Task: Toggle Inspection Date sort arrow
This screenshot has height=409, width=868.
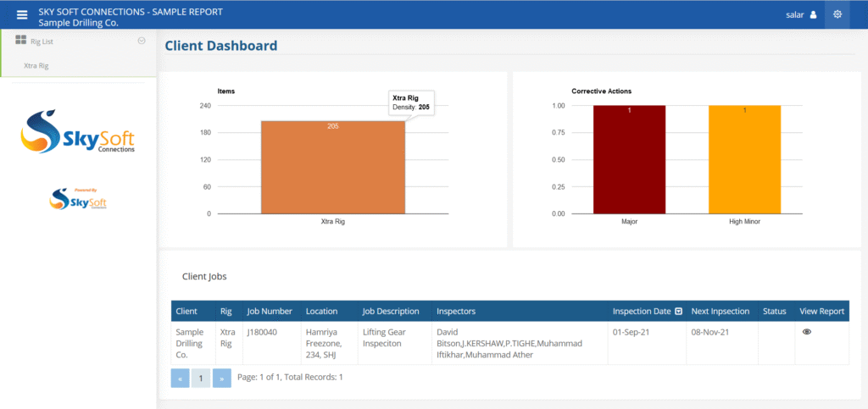Action: point(678,312)
